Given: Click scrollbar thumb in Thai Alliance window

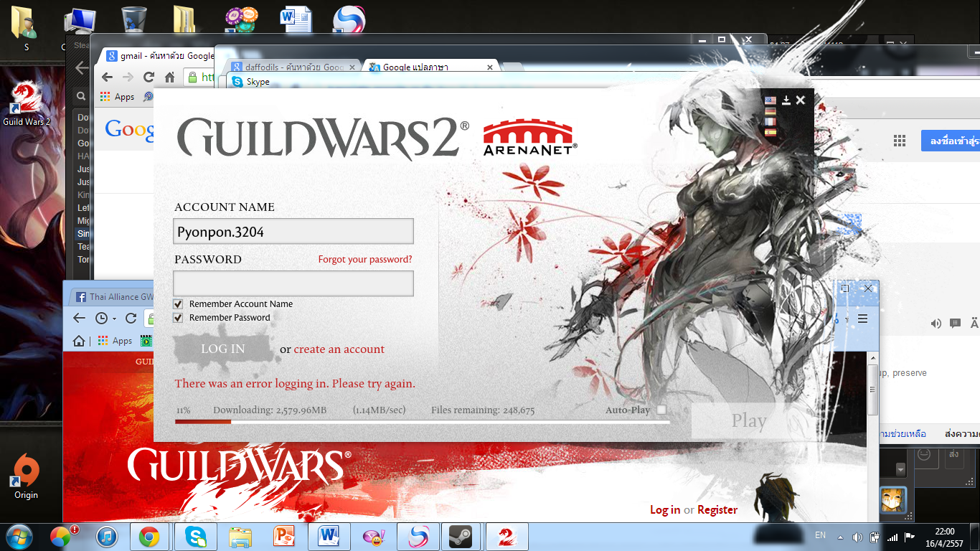Looking at the screenshot, I should [x=872, y=389].
